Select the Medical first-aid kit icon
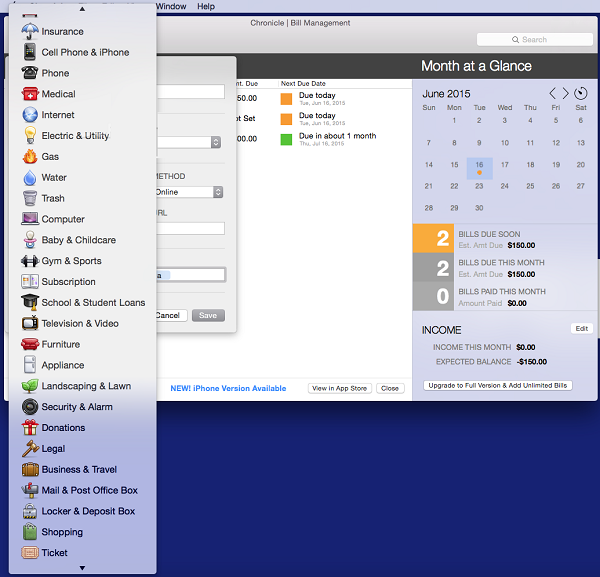The height and width of the screenshot is (577, 600). (30, 94)
